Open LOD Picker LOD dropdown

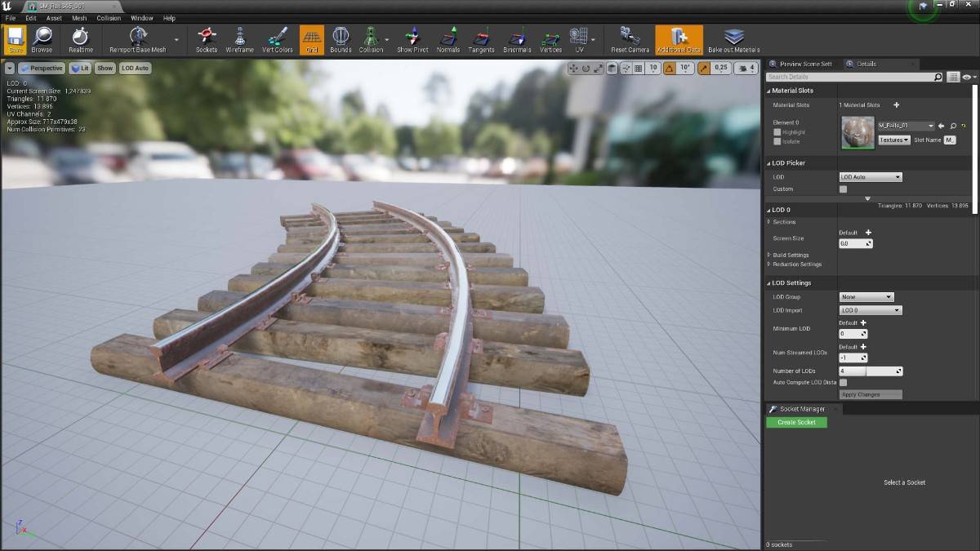(871, 177)
